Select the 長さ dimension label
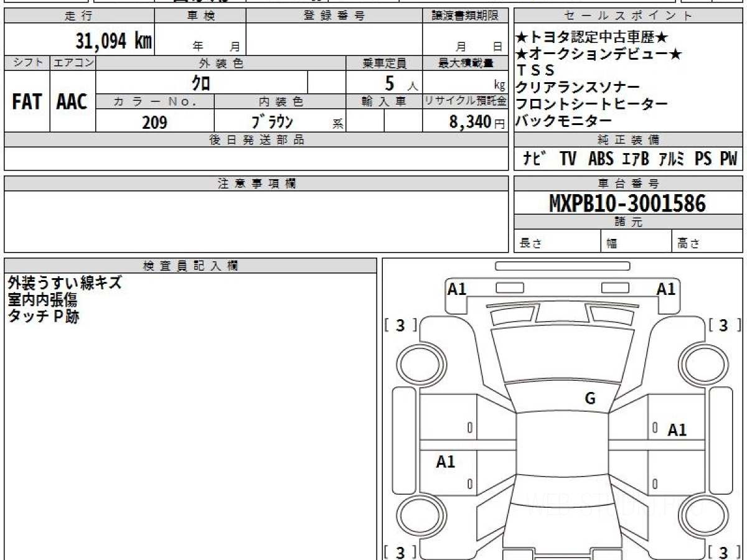 click(531, 243)
